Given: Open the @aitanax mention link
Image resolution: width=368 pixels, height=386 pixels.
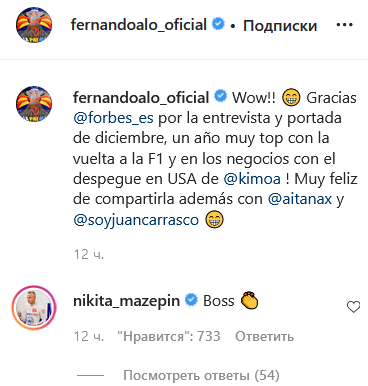Looking at the screenshot, I should tap(300, 199).
